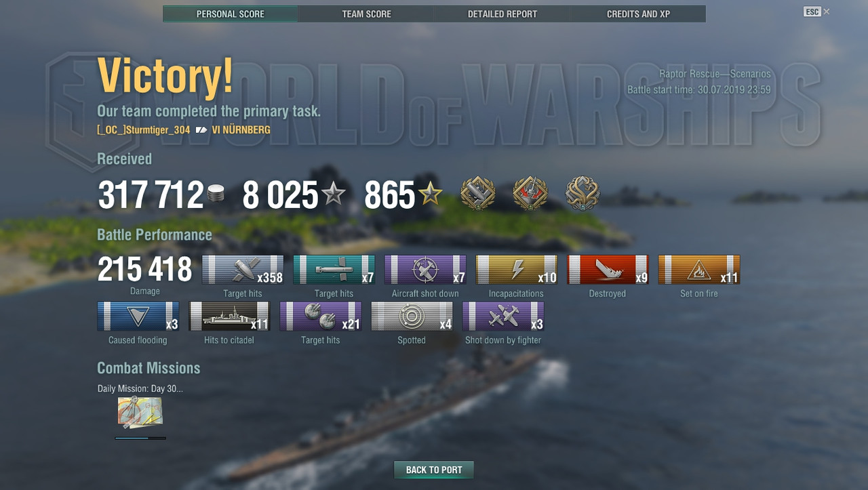Click the Incapacitations x10 ribbon

click(x=516, y=270)
